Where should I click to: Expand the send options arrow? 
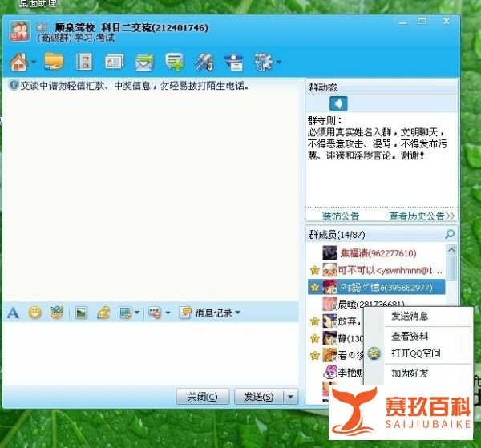[291, 397]
